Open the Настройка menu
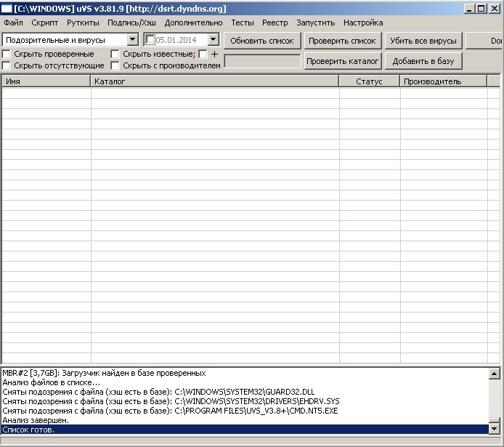504x447 pixels. 363,23
